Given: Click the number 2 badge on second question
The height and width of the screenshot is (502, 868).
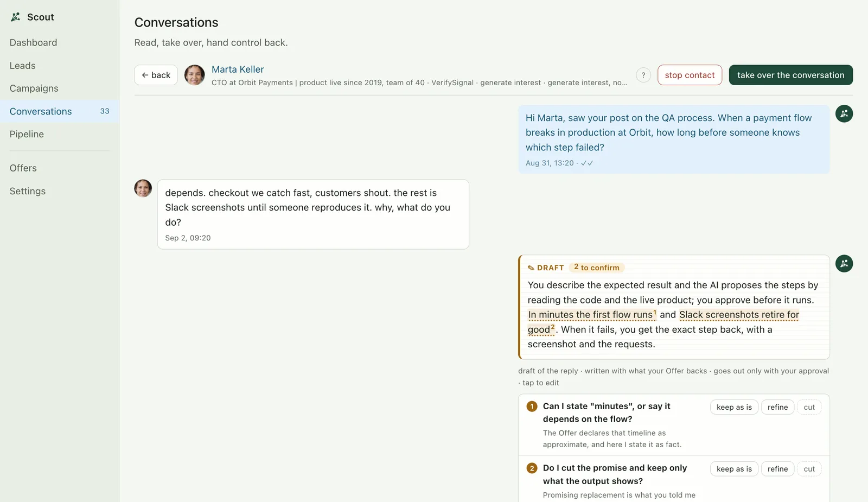Looking at the screenshot, I should [532, 468].
